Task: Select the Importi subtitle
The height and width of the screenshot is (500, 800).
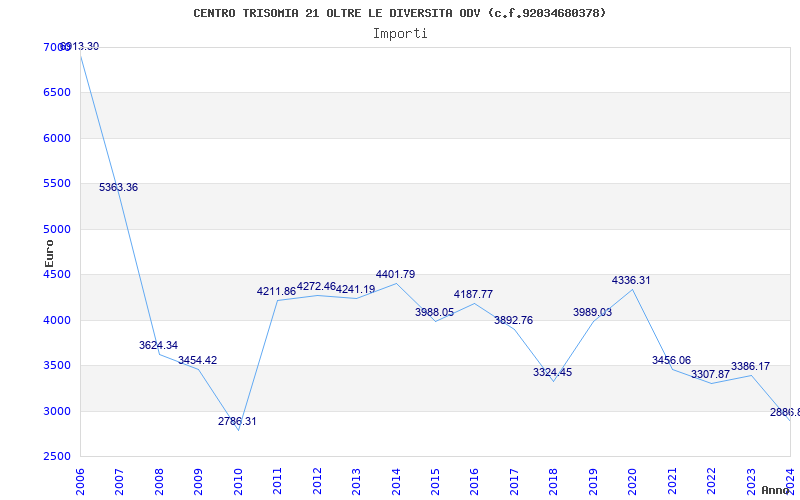Action: point(400,34)
